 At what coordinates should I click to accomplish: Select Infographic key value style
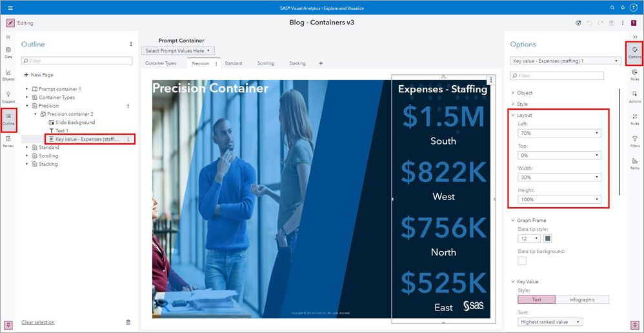(x=582, y=299)
